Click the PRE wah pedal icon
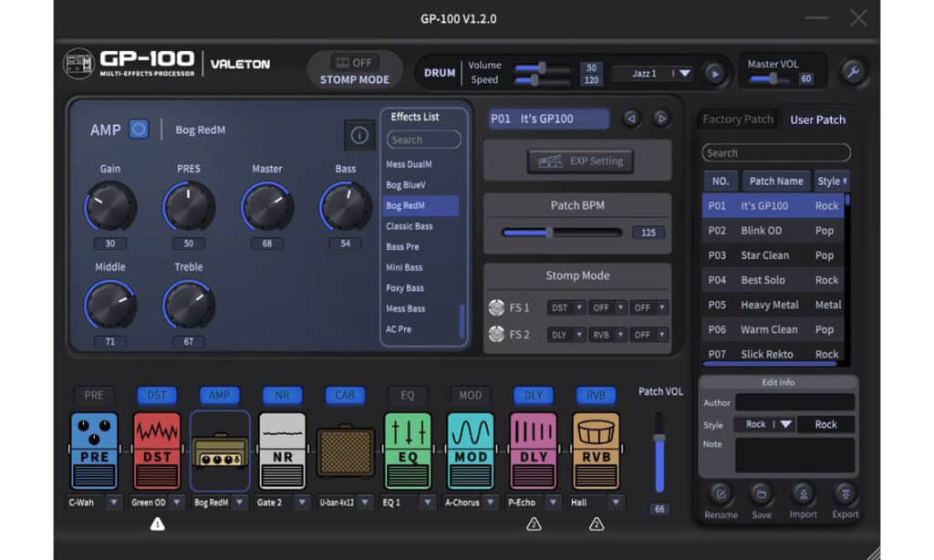934x560 pixels. pyautogui.click(x=94, y=451)
